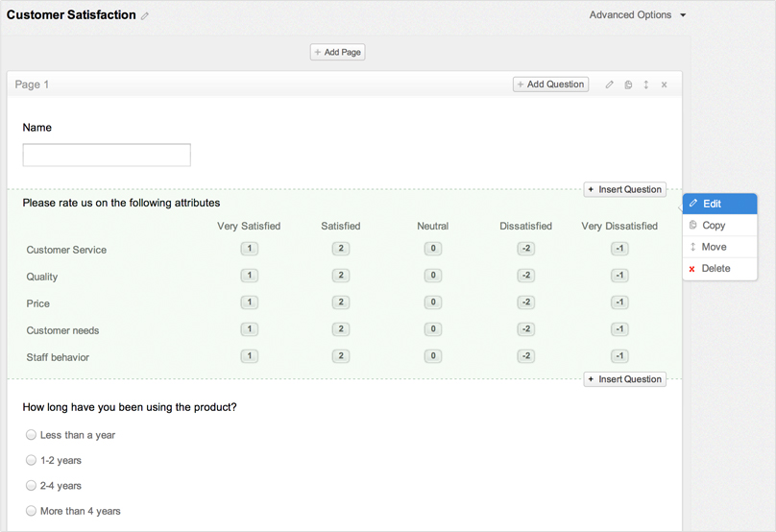Select Delete from the question context menu
This screenshot has height=532, width=776.
click(719, 269)
